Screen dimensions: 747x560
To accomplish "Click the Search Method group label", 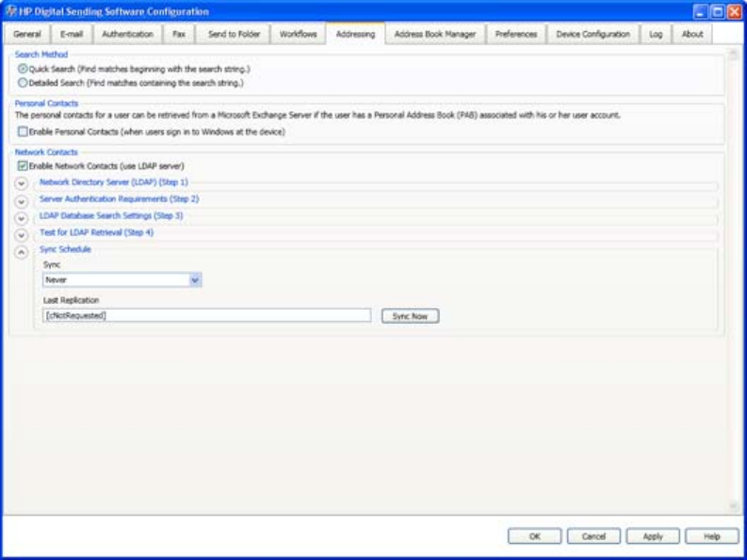I will point(41,55).
